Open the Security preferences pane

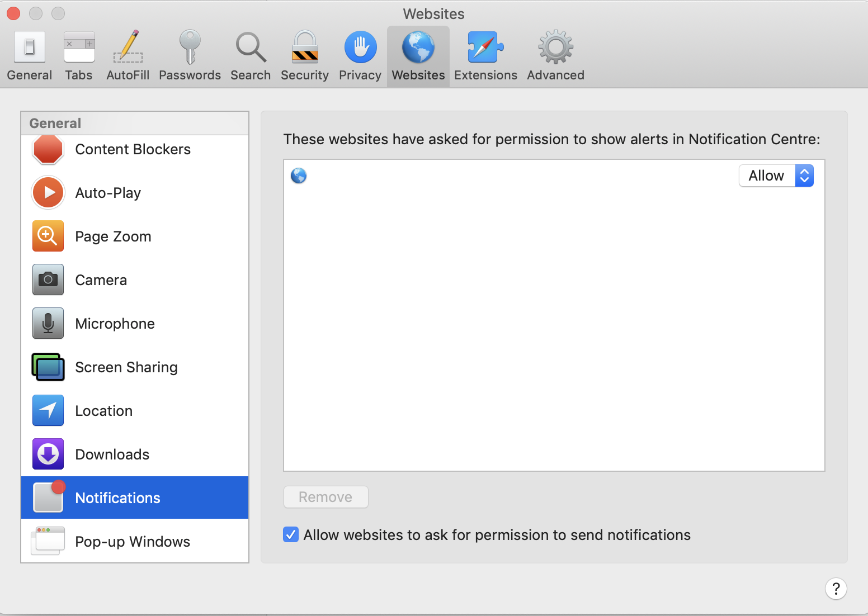[305, 56]
